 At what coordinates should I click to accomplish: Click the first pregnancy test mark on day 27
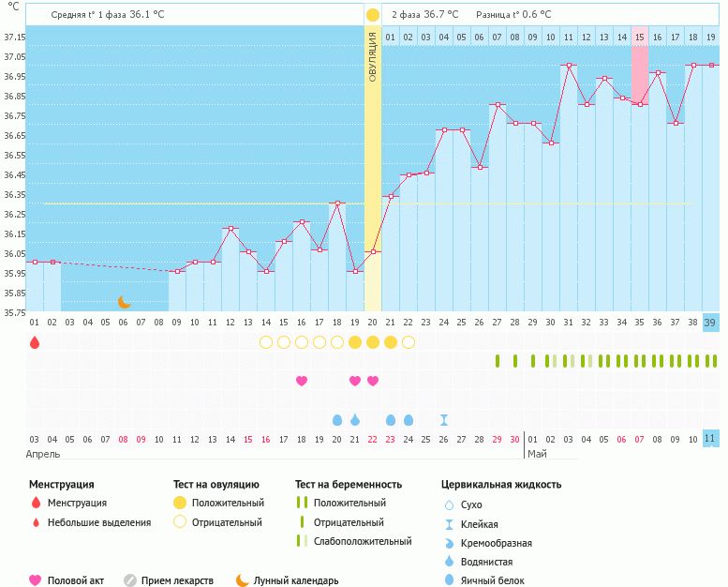[x=498, y=361]
